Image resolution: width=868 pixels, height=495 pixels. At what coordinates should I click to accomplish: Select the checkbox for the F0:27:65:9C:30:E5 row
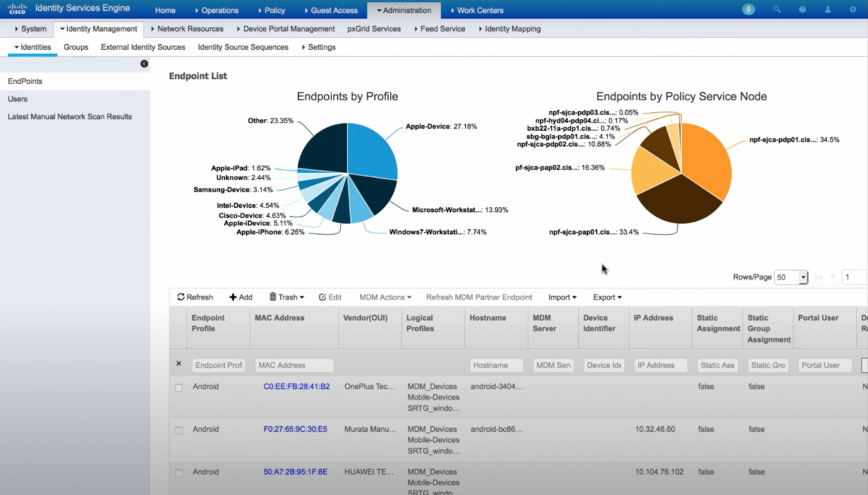[x=179, y=430]
